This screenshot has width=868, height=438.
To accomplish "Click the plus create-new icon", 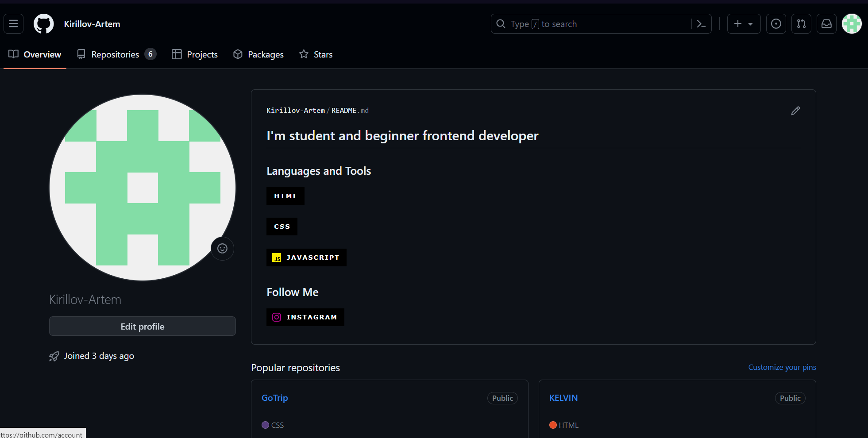I will coord(738,24).
